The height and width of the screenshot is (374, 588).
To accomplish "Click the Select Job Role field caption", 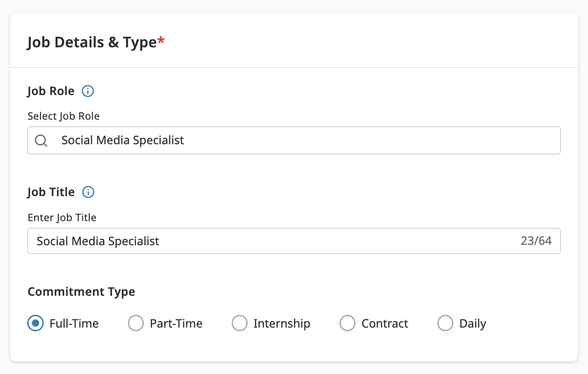I will 64,116.
